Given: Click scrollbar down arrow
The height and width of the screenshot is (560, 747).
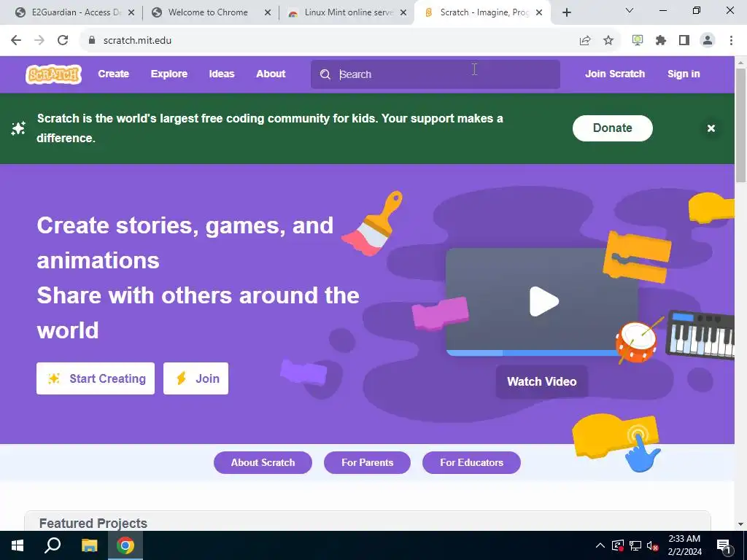Looking at the screenshot, I should (741, 524).
